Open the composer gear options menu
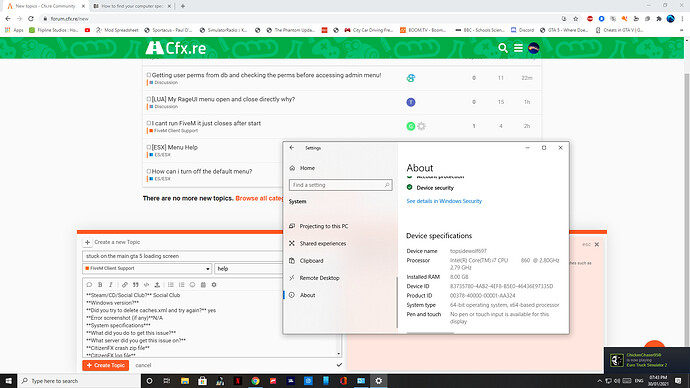This screenshot has width=690, height=388. tap(214, 285)
